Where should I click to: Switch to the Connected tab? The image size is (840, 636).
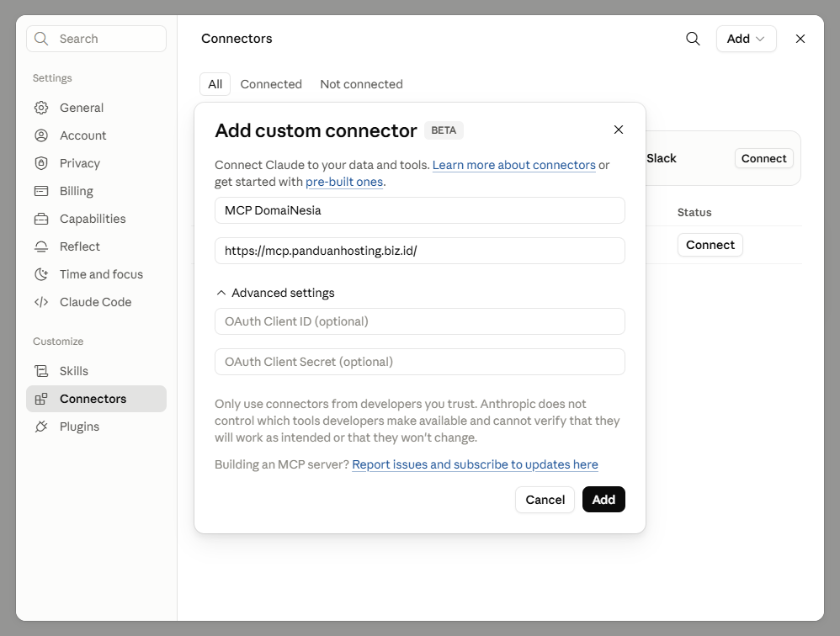271,84
